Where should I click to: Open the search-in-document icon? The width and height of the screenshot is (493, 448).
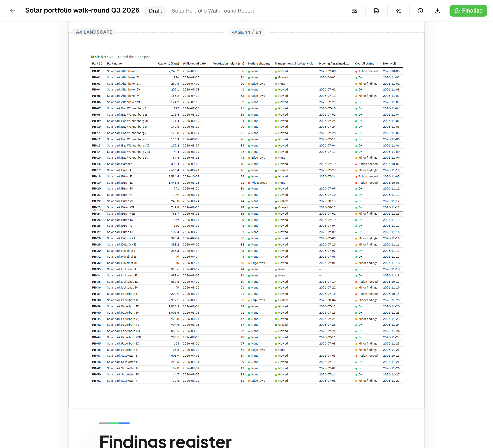click(355, 11)
